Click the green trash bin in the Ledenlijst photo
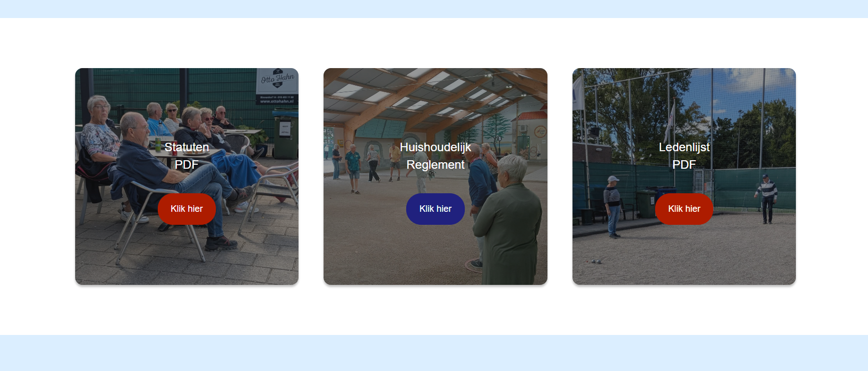The width and height of the screenshot is (868, 371). click(x=646, y=203)
